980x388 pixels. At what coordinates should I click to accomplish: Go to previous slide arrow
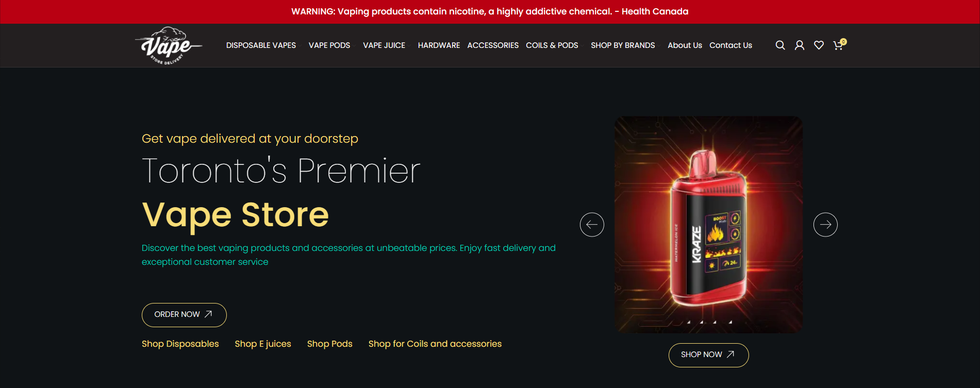(x=592, y=225)
